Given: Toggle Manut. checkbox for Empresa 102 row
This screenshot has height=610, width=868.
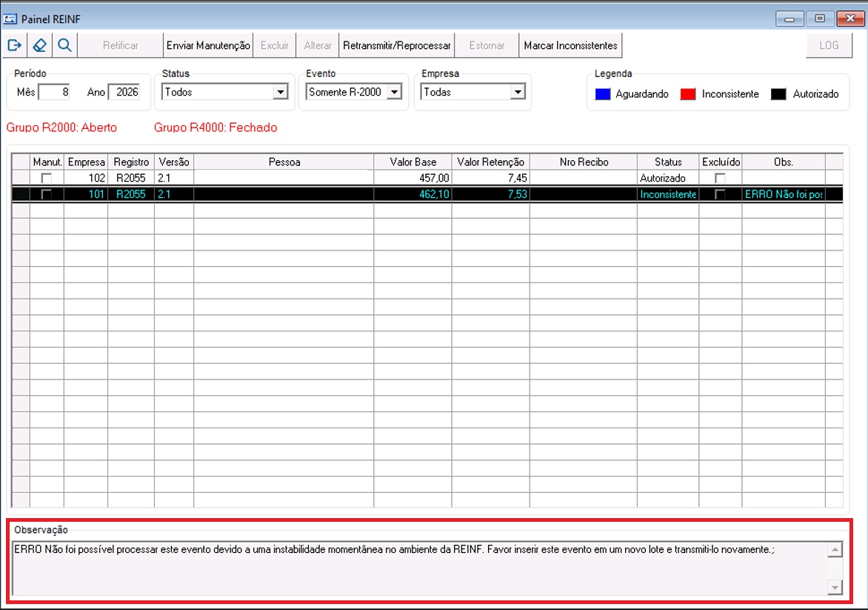Looking at the screenshot, I should coord(47,179).
